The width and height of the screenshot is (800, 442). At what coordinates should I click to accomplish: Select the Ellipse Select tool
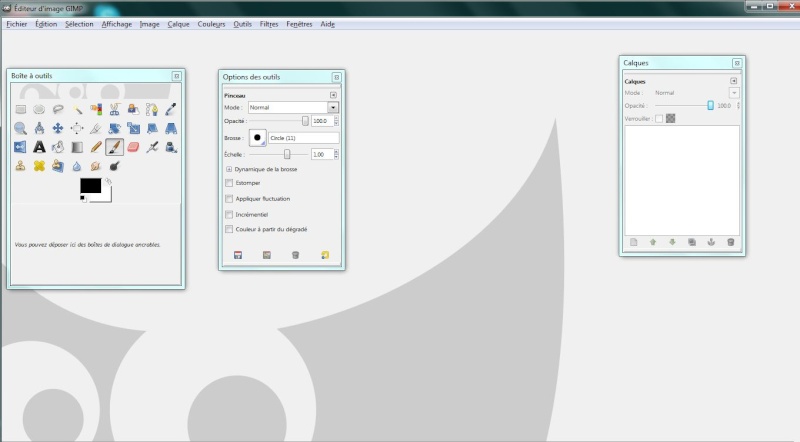39,109
